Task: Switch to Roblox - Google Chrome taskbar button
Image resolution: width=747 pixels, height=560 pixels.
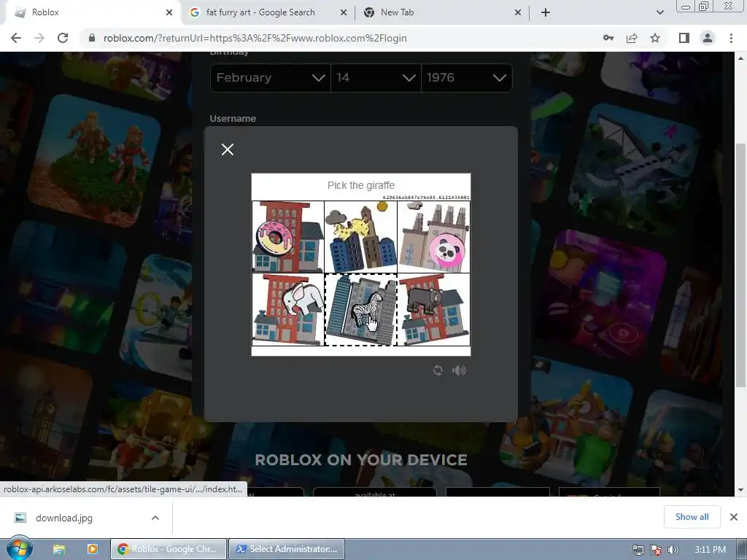Action: coord(168,549)
